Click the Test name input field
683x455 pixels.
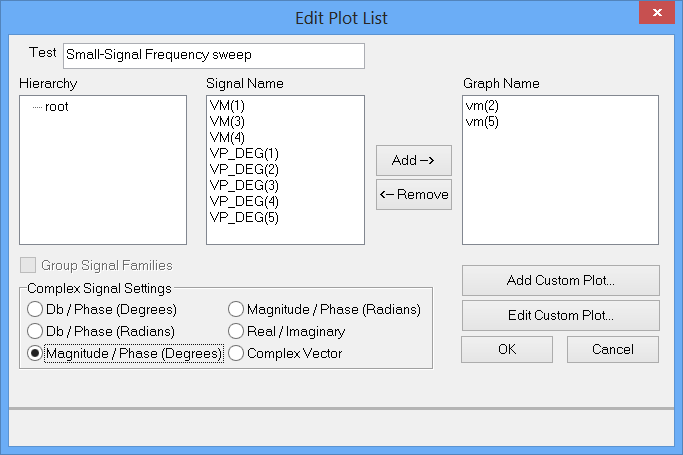click(x=213, y=56)
